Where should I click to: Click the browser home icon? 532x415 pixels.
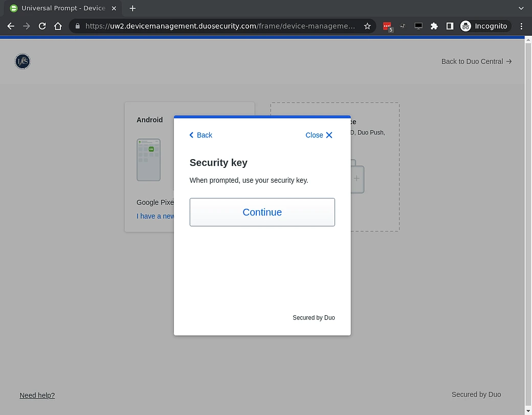point(58,26)
